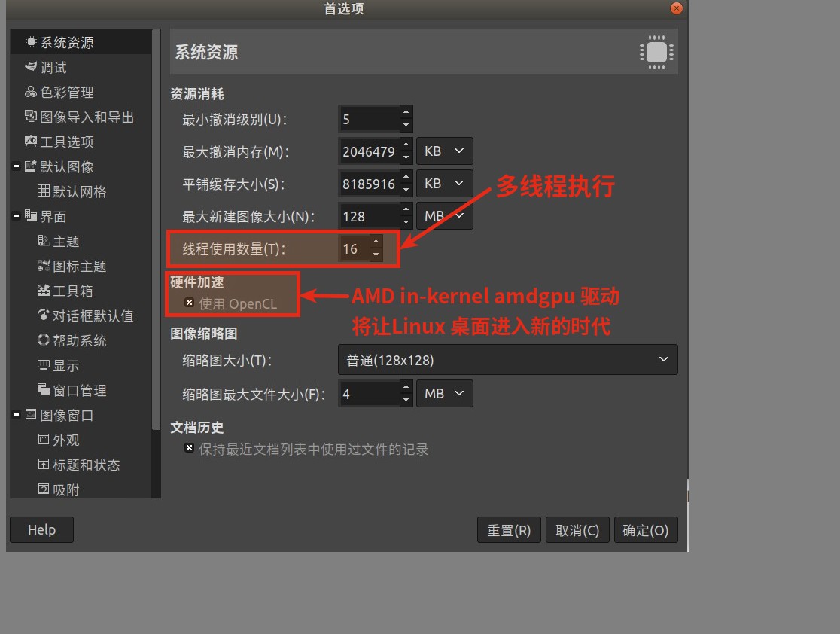This screenshot has height=634, width=840.
Task: Select 窗口管理 in the sidebar
Action: [79, 390]
